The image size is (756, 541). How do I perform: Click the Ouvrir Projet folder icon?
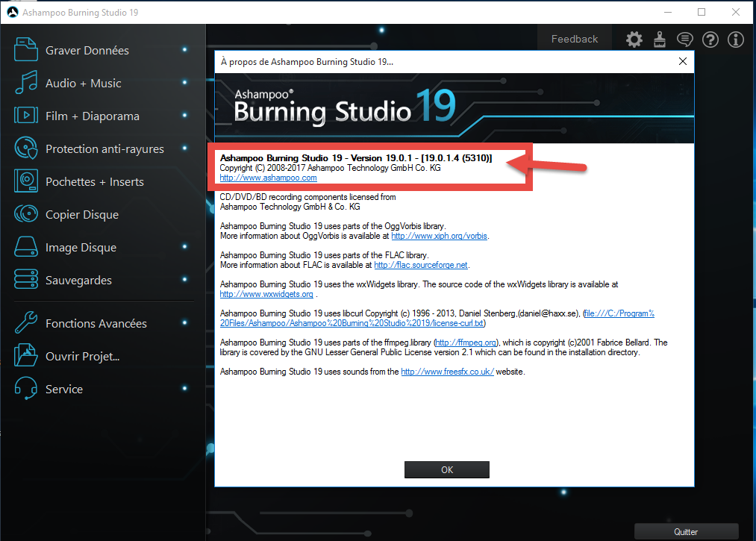tap(25, 355)
